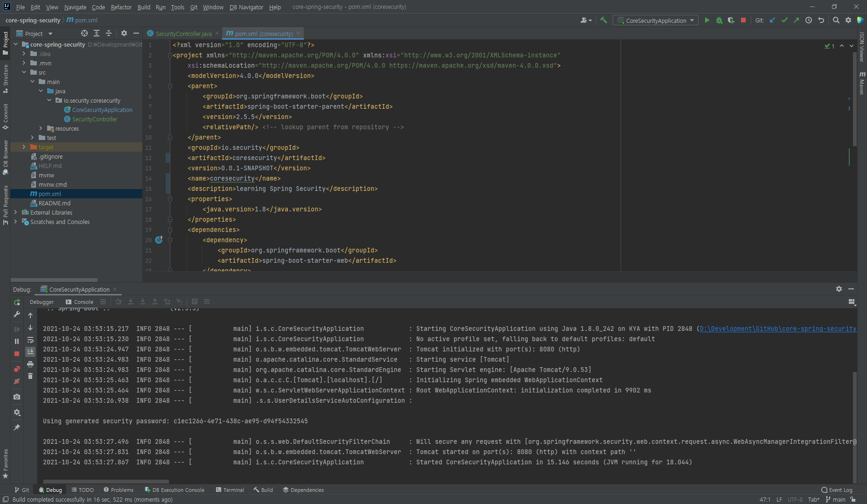Run with Coverage shield icon

point(731,20)
